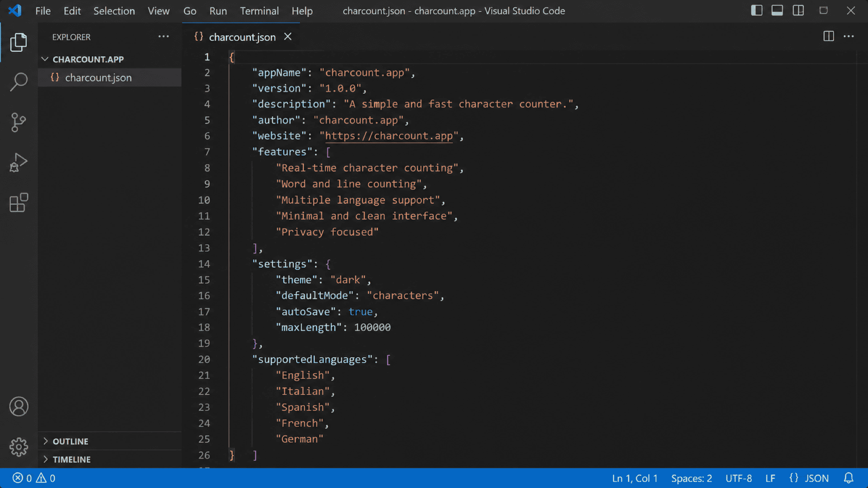Screen dimensions: 868x488
Task: Open the Run and Debug view
Action: [19, 163]
